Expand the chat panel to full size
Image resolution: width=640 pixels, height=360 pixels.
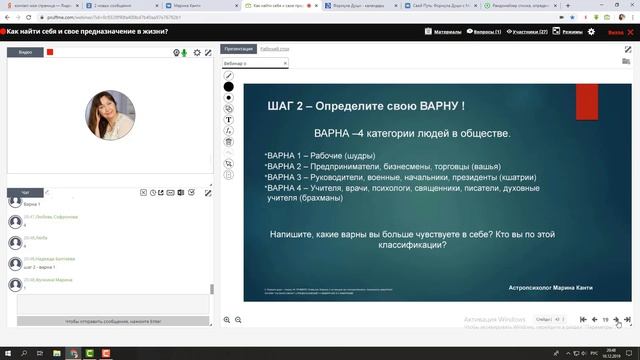[208, 193]
